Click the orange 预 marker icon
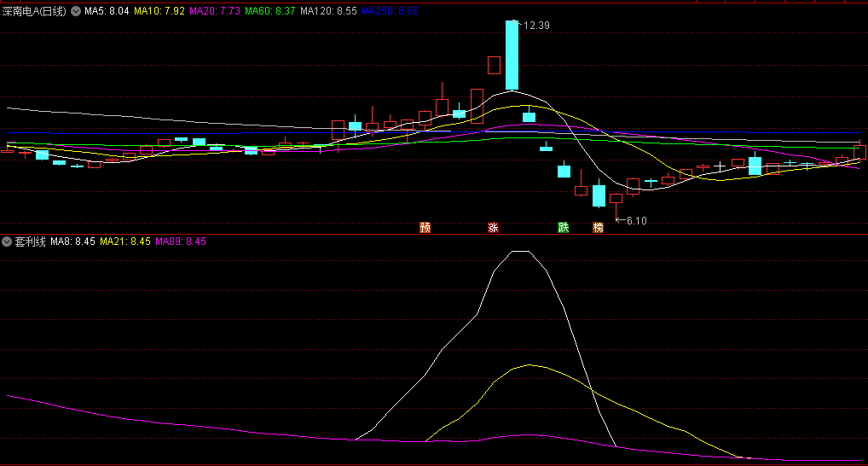Screen dimensions: 868x466 point(425,227)
